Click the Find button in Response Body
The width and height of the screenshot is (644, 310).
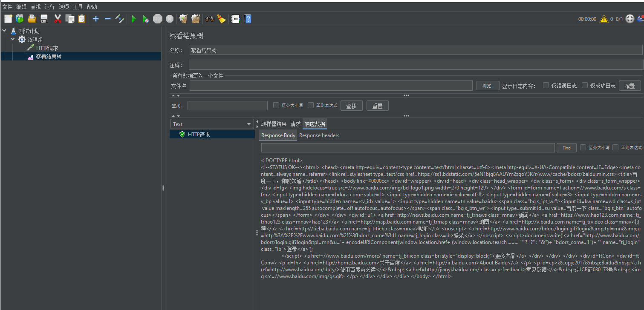coord(566,148)
